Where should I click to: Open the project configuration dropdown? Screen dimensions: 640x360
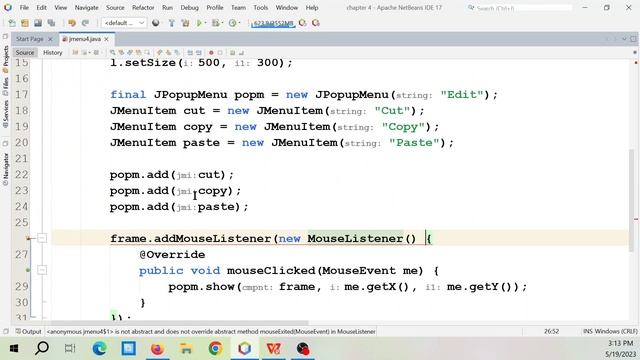pyautogui.click(x=124, y=23)
